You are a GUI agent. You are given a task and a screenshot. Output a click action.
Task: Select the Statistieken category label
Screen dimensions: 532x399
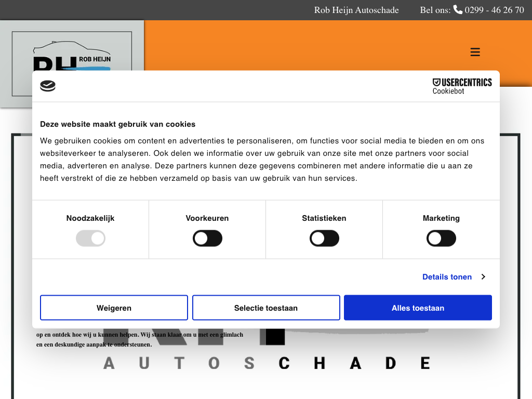coord(324,218)
